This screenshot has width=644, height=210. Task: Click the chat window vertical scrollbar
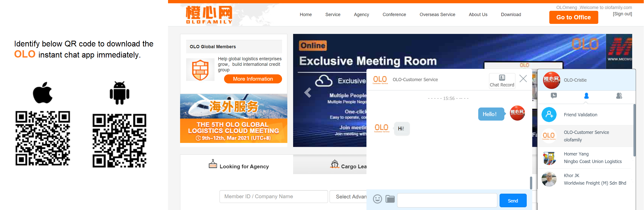point(531,183)
